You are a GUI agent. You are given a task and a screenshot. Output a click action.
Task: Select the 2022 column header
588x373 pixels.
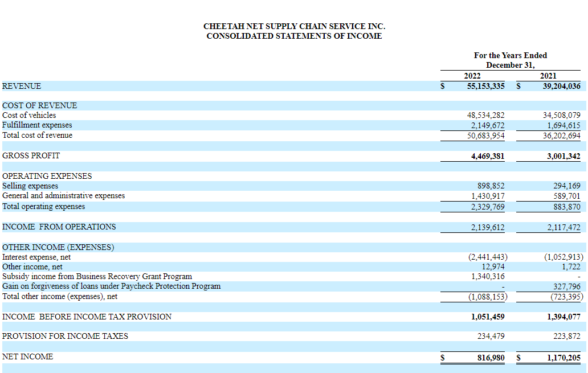click(x=472, y=76)
